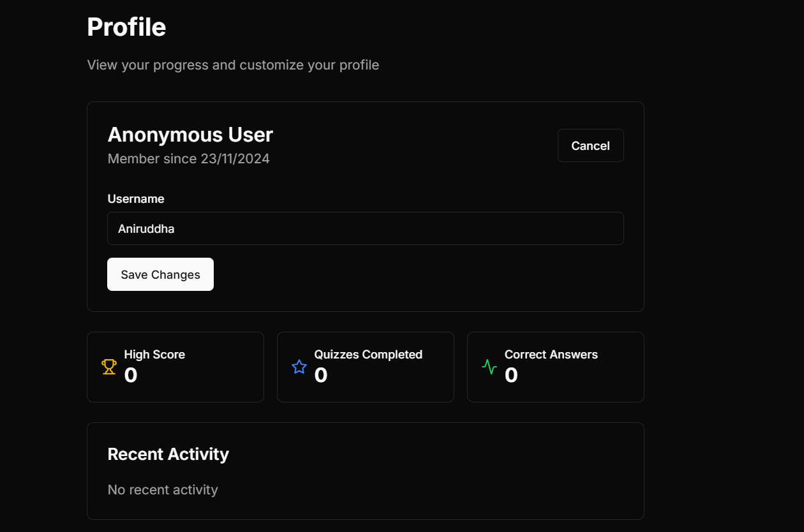Click Save Changes button
Screen dimensions: 804x532
point(160,274)
